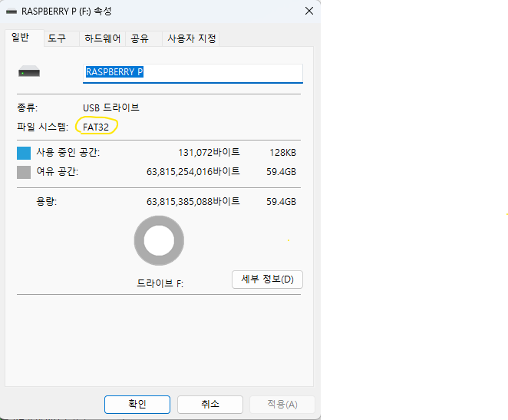Click the 131,072바이트 used space value
508x420 pixels.
pos(209,152)
